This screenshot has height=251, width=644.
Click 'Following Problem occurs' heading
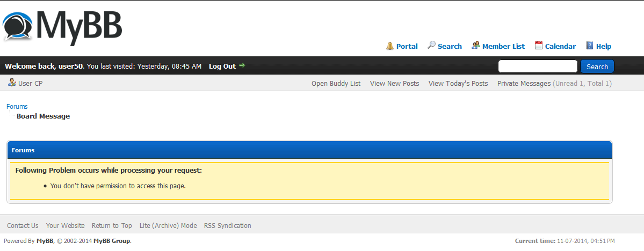108,170
